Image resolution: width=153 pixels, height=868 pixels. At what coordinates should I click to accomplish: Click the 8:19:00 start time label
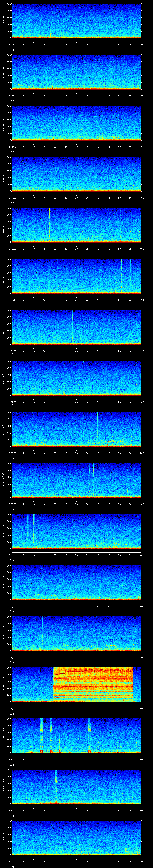click(12, 300)
